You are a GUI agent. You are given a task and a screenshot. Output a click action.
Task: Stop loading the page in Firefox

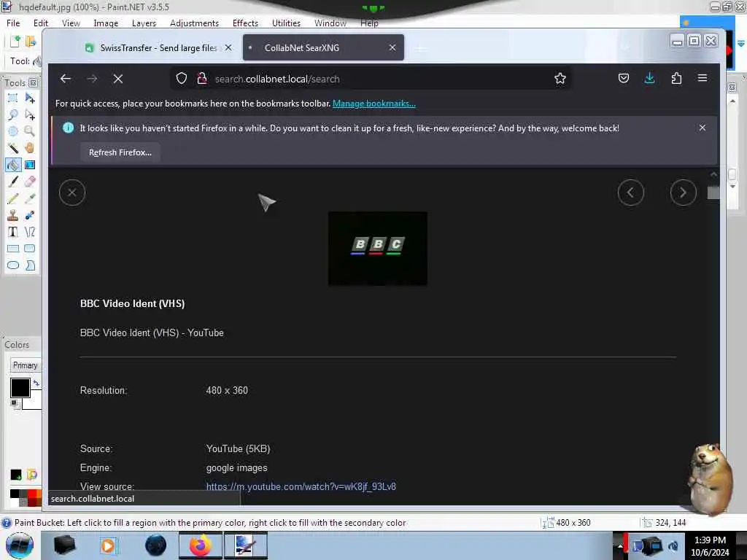coord(118,79)
